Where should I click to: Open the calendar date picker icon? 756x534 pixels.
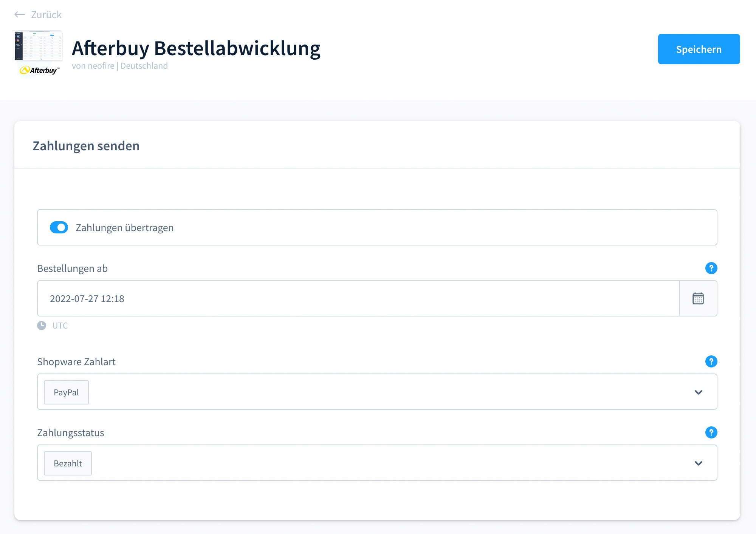tap(698, 298)
